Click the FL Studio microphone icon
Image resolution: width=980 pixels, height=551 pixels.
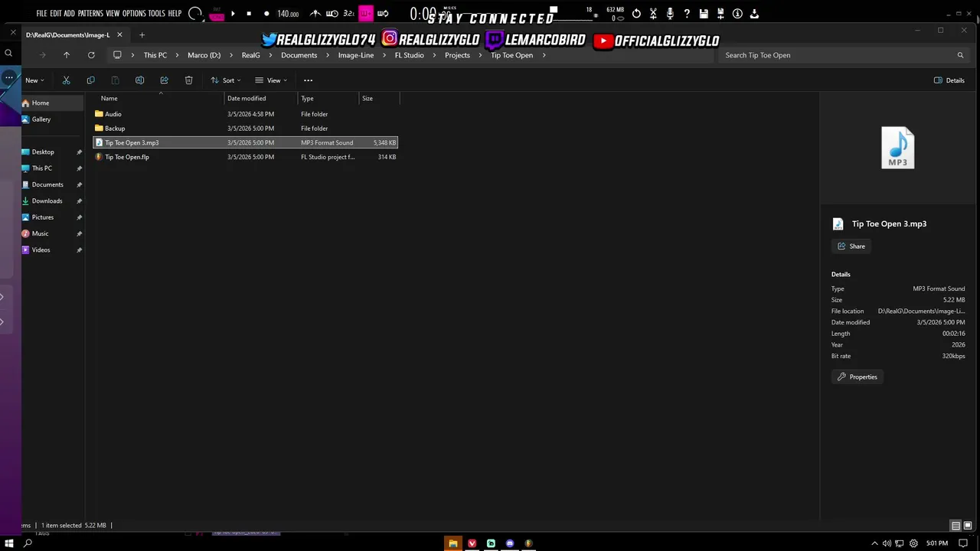point(670,14)
